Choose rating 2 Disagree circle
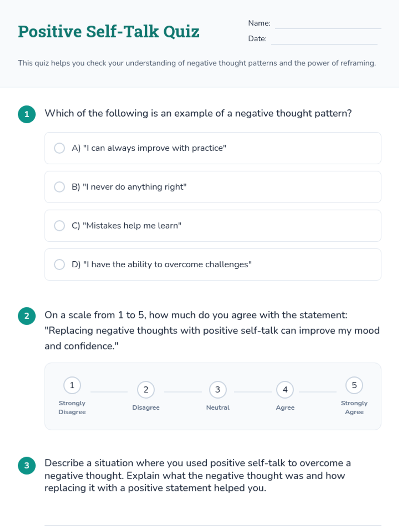Viewport: 399px width, 532px height. click(x=146, y=390)
